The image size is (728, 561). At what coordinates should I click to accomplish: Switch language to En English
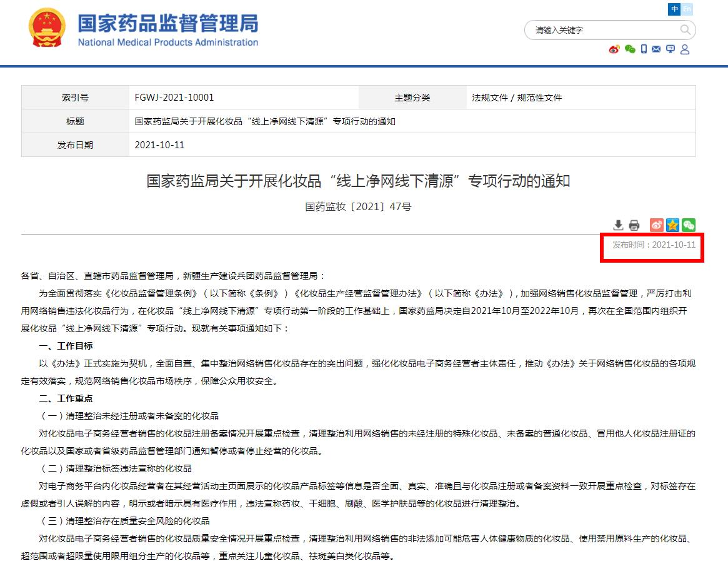687,9
